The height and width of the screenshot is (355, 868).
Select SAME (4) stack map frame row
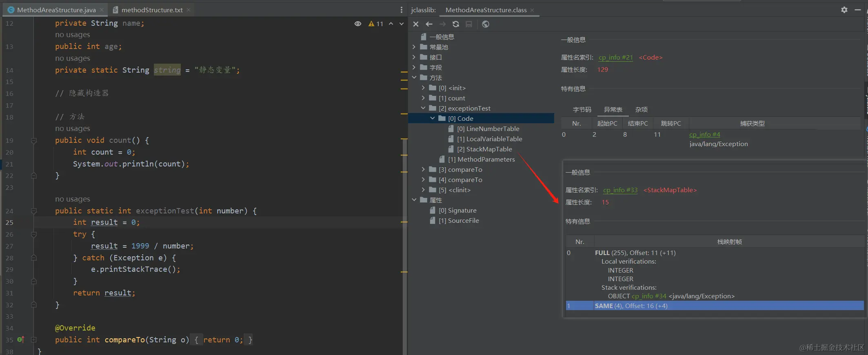coord(715,306)
